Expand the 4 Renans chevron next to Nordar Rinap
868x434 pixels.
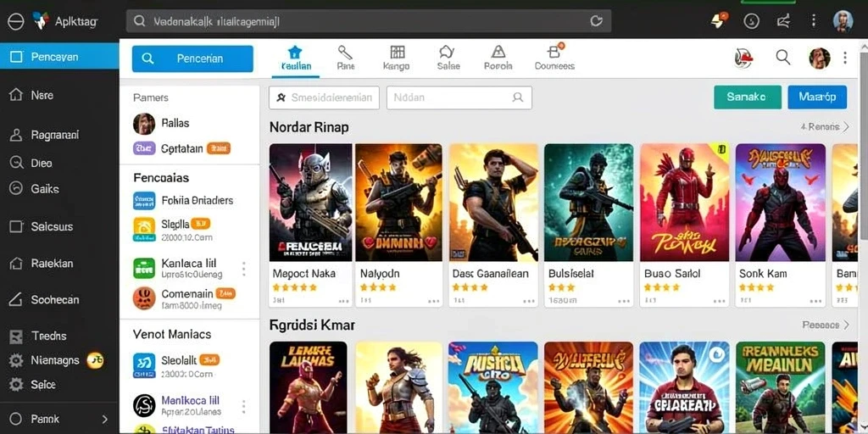(845, 127)
